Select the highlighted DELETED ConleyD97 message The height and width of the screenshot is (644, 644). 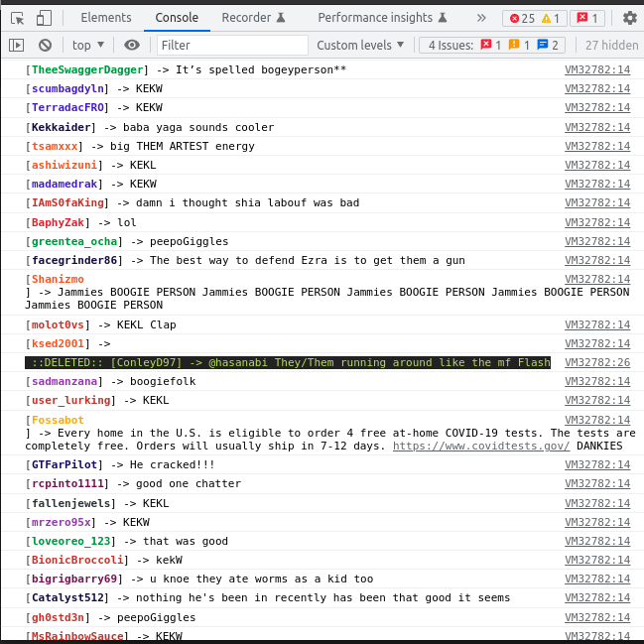(x=288, y=362)
